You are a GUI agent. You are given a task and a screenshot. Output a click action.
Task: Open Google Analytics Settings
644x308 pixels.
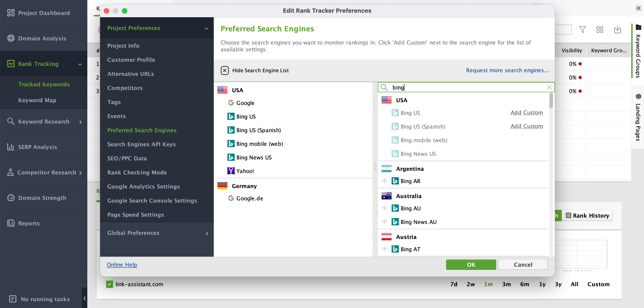143,186
